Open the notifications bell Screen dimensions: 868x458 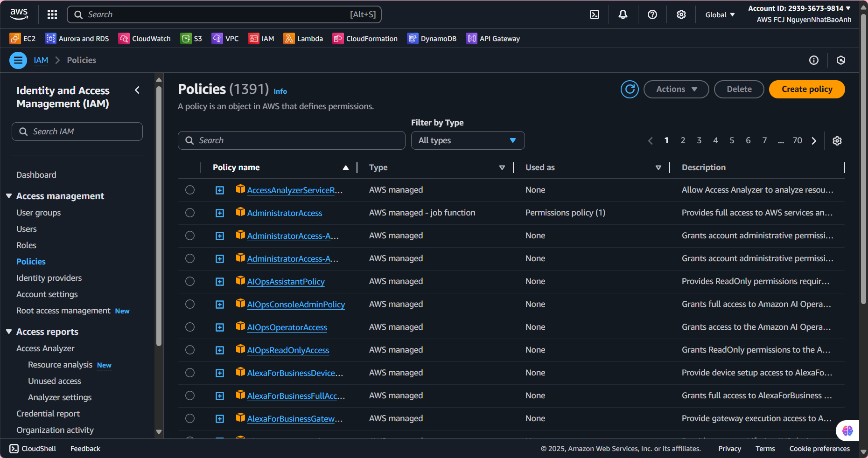pyautogui.click(x=623, y=14)
